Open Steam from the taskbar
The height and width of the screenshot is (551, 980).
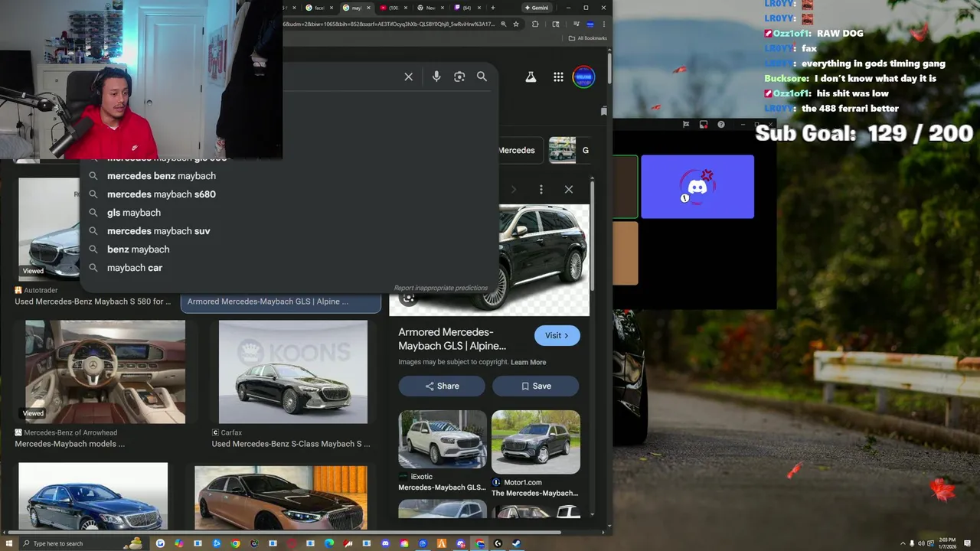coord(516,543)
